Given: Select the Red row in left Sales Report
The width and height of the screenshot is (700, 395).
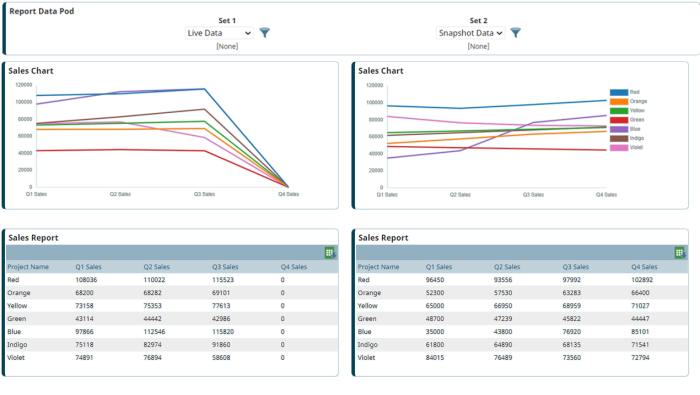Looking at the screenshot, I should tap(172, 280).
